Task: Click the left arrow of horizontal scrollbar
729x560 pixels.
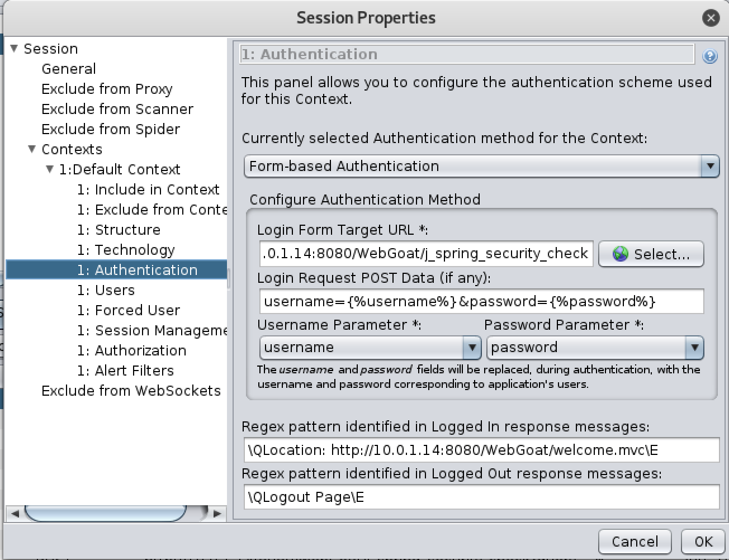Action: [16, 513]
